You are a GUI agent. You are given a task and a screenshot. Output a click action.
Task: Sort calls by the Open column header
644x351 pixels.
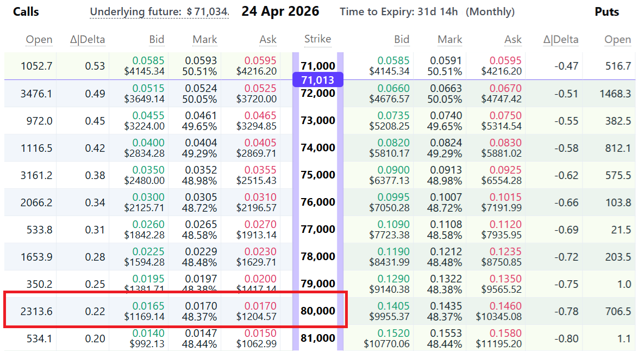pos(39,39)
